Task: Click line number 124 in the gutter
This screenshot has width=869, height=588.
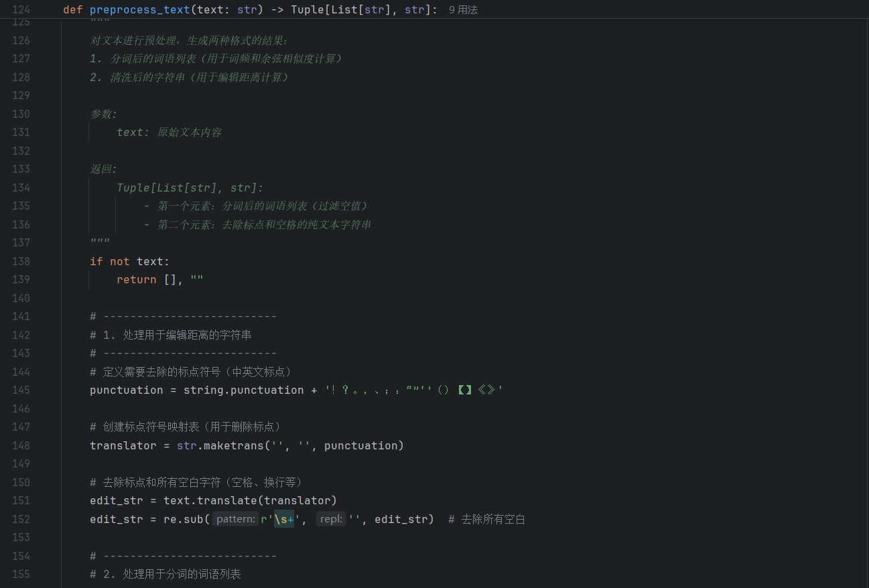Action: [21, 10]
